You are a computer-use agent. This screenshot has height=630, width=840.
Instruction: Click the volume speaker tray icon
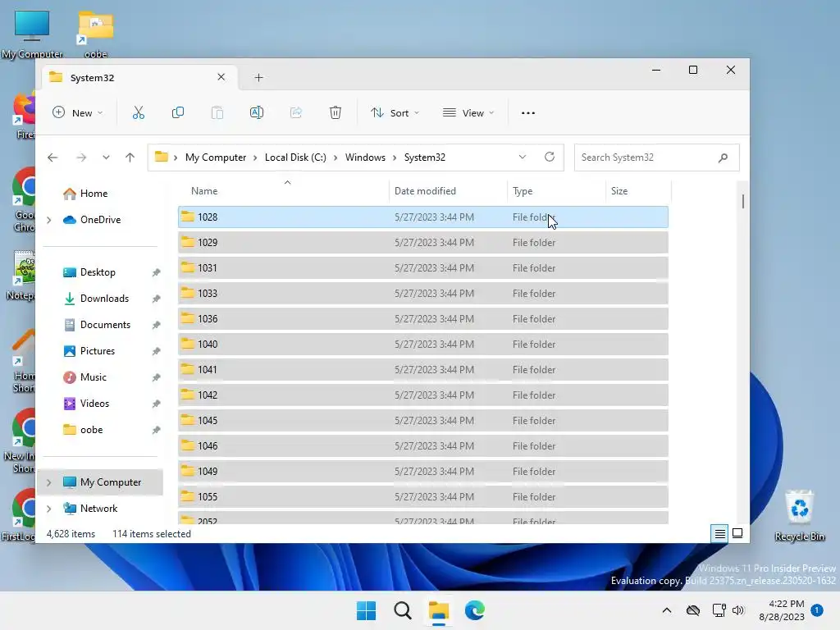tap(738, 610)
